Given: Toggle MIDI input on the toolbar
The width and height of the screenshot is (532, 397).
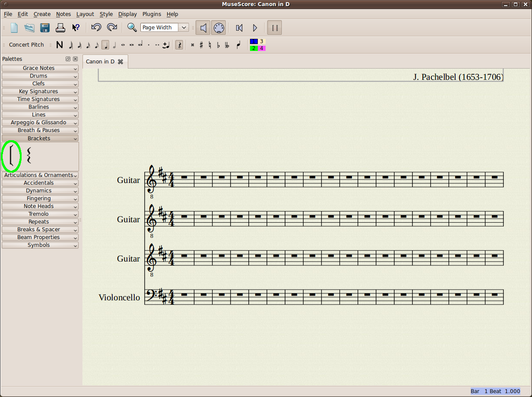Looking at the screenshot, I should click(x=218, y=28).
